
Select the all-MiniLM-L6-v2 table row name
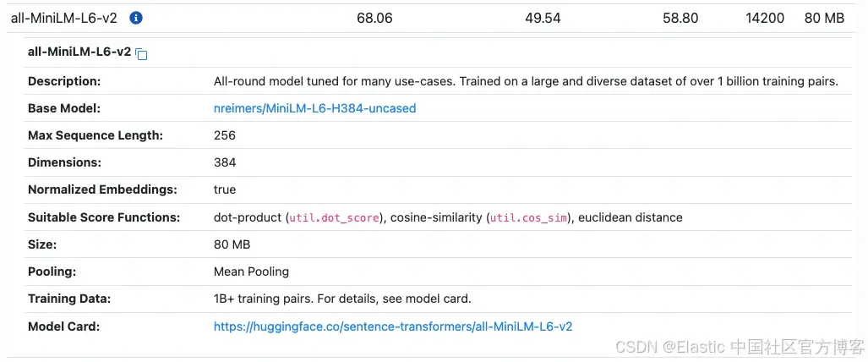64,19
